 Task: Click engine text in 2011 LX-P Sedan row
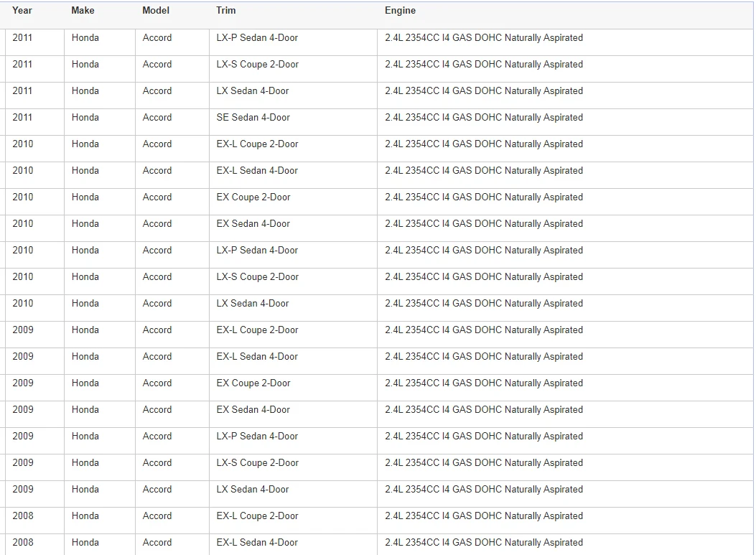[x=484, y=37]
